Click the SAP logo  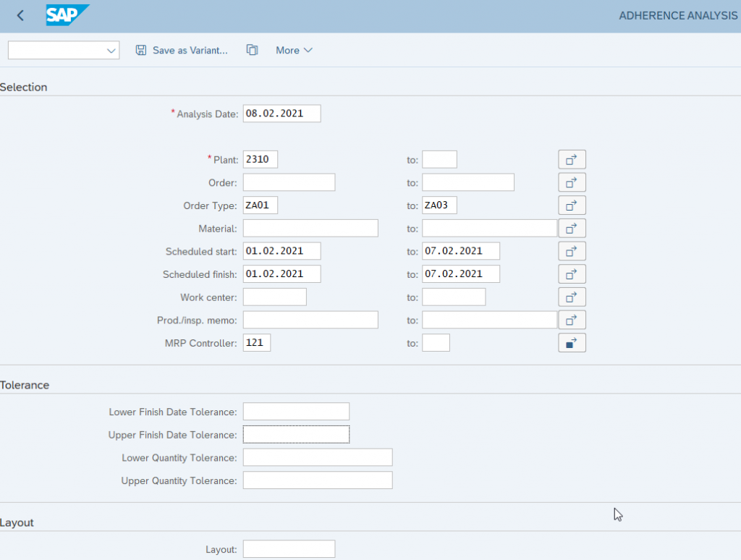(67, 15)
